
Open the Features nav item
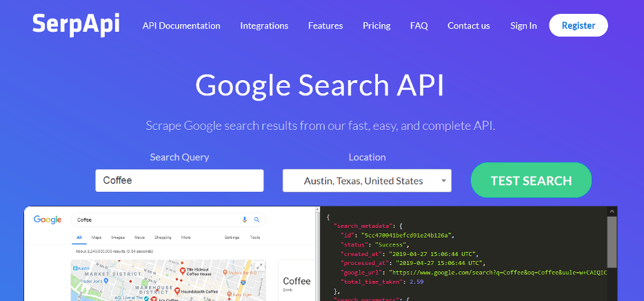(x=325, y=26)
